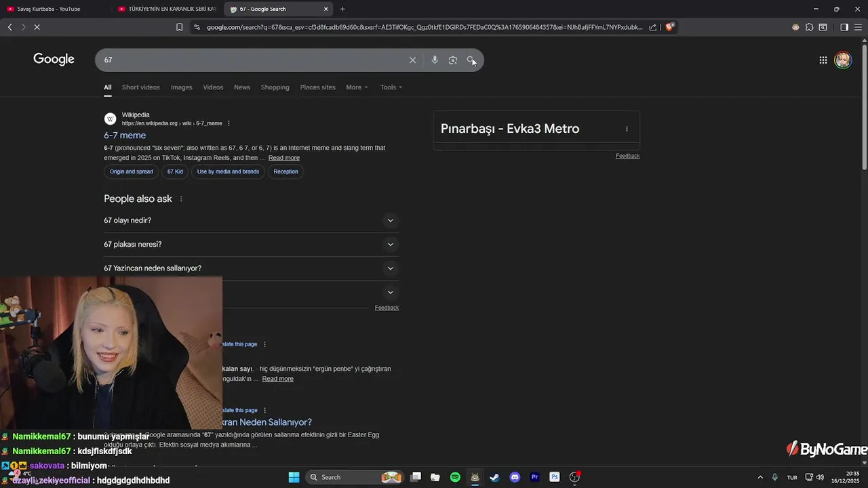This screenshot has width=868, height=488.
Task: Open the tab search button in toolbar
Action: 823,27
